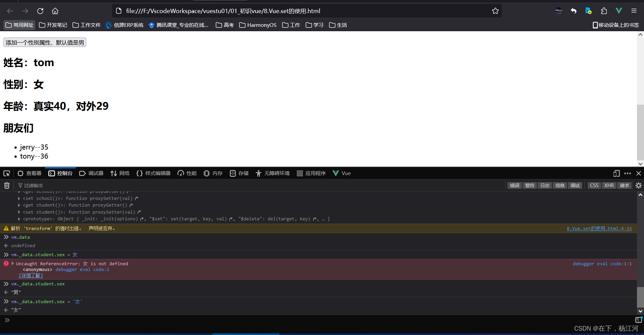Toggle the XHR filter in console
This screenshot has width=644, height=335.
(609, 185)
